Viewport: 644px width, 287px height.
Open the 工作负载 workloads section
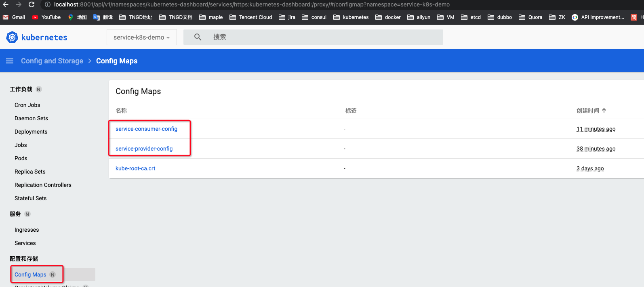(x=21, y=89)
